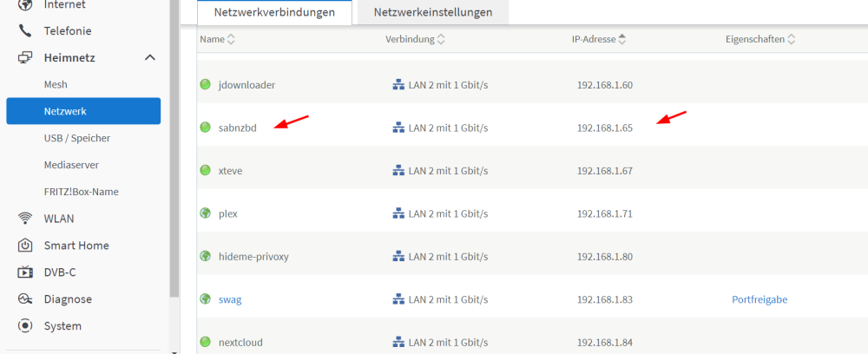Open the Smart Home menu label
Image resolution: width=868 pixels, height=354 pixels.
click(x=76, y=246)
